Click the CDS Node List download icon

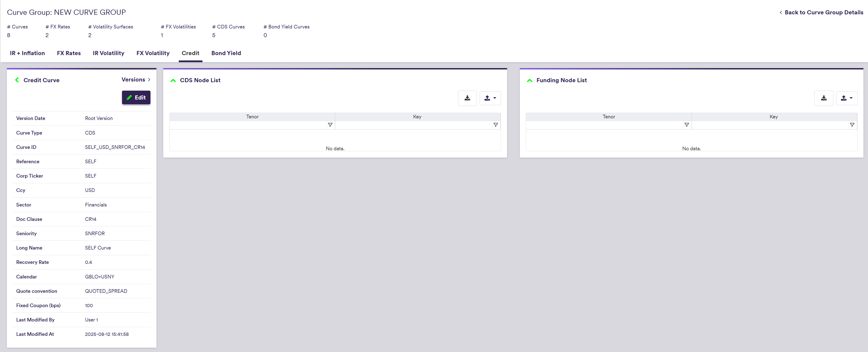pyautogui.click(x=467, y=98)
